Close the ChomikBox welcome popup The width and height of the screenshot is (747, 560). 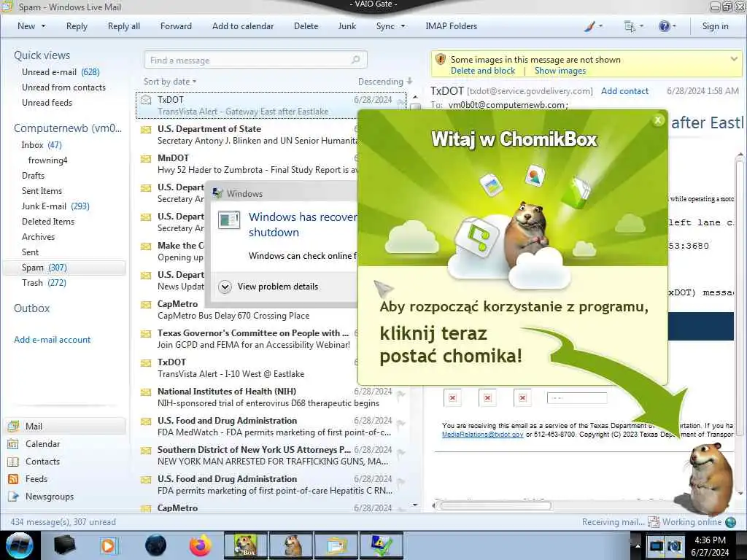657,120
